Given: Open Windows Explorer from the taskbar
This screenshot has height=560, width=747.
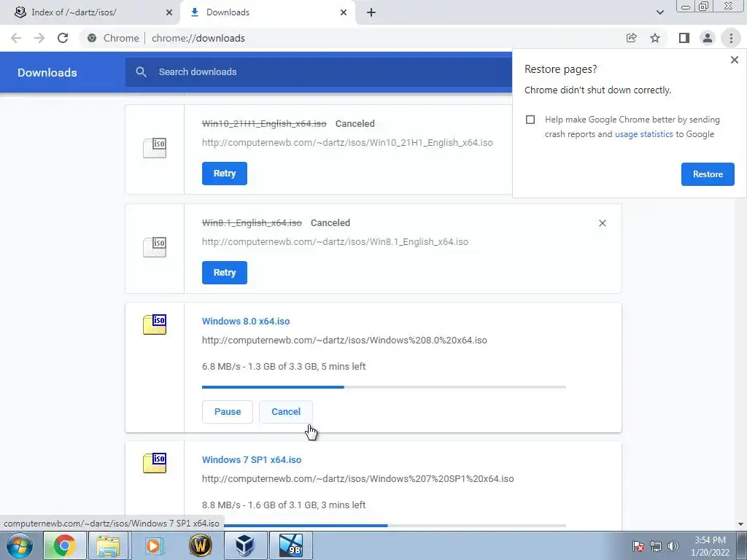Looking at the screenshot, I should pyautogui.click(x=108, y=545).
